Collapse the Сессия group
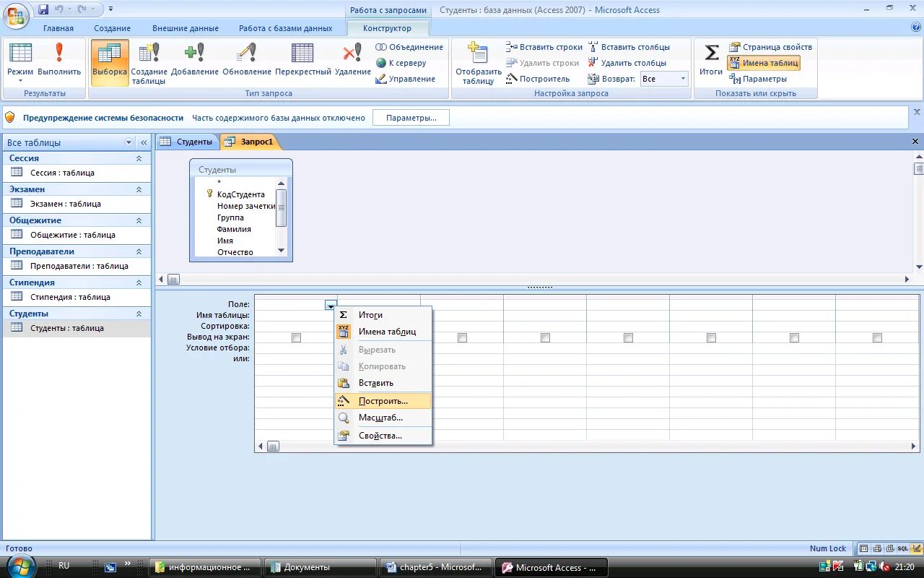The width and height of the screenshot is (924, 578). click(139, 158)
